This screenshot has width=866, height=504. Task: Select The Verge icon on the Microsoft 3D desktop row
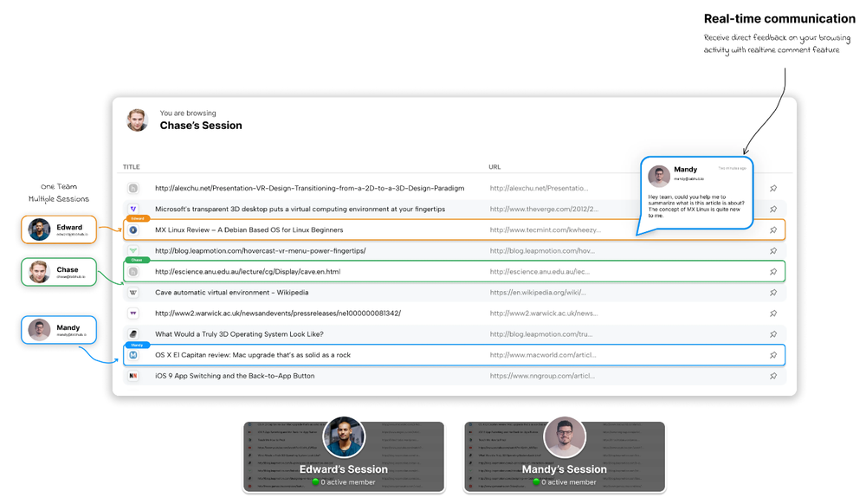(133, 209)
